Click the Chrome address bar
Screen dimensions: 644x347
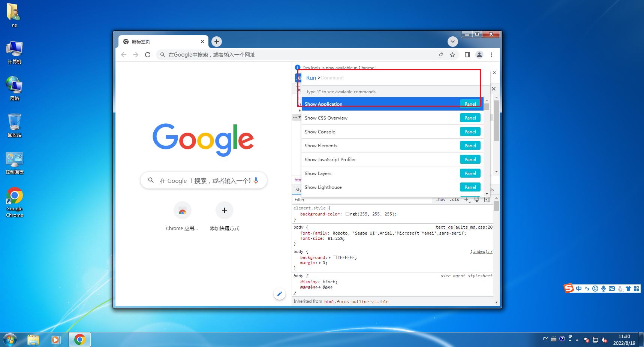[296, 55]
